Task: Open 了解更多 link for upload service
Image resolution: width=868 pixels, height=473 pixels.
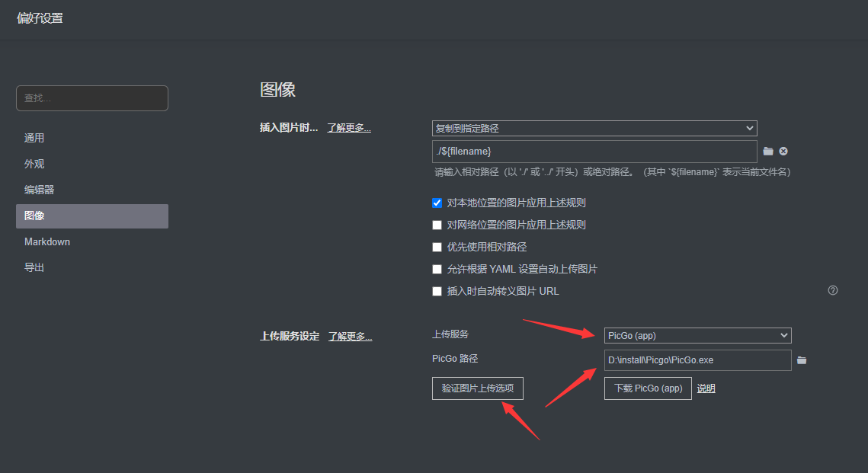Action: pos(350,337)
